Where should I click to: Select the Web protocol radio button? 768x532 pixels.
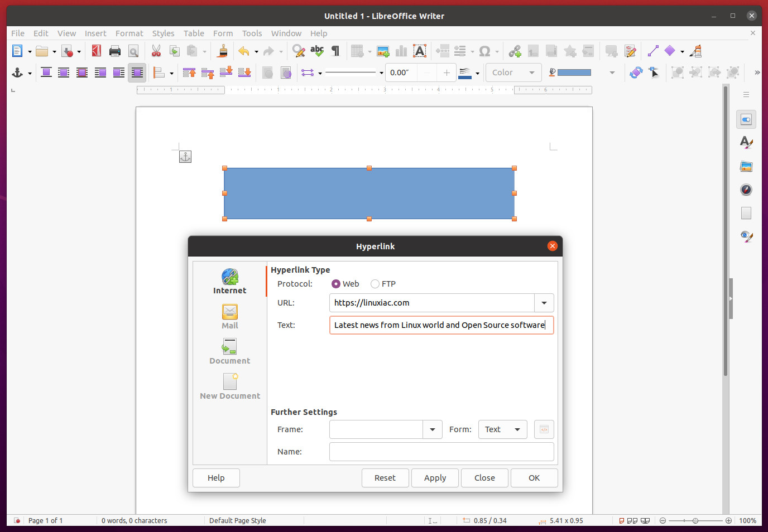(336, 284)
